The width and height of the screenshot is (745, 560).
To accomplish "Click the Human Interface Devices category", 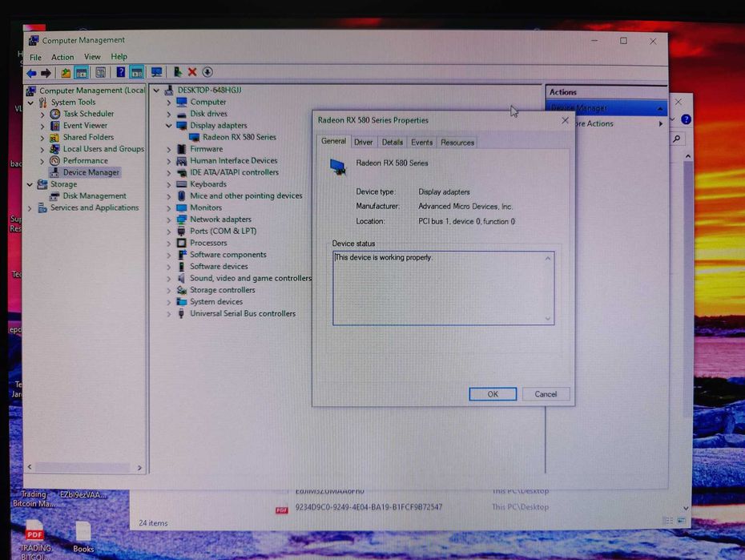I will pos(233,160).
